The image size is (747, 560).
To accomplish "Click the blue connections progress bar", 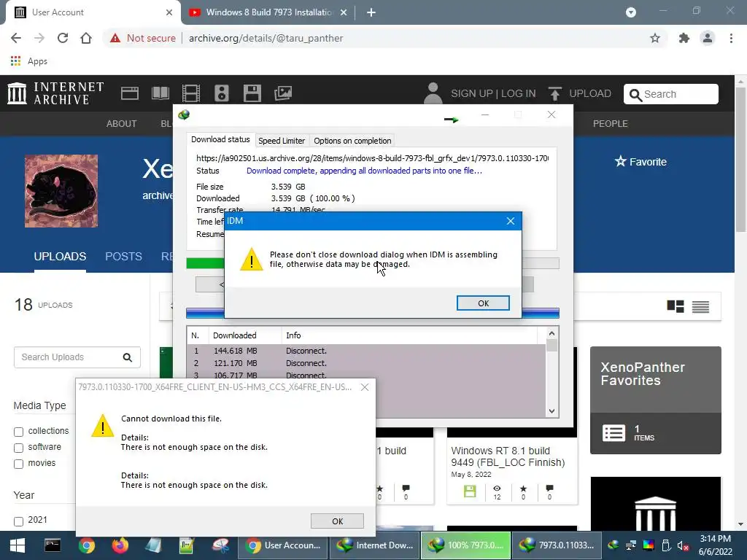I will pos(205,313).
